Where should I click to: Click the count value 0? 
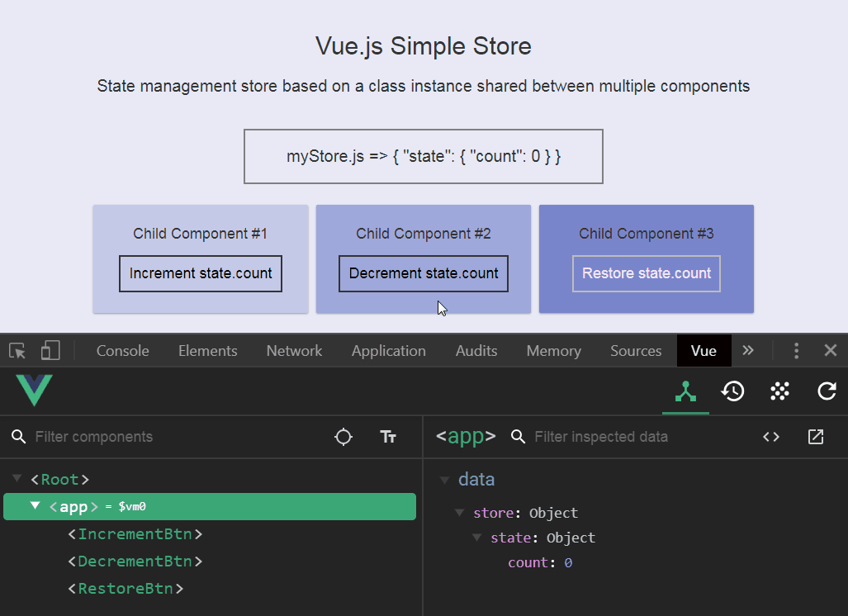click(568, 562)
